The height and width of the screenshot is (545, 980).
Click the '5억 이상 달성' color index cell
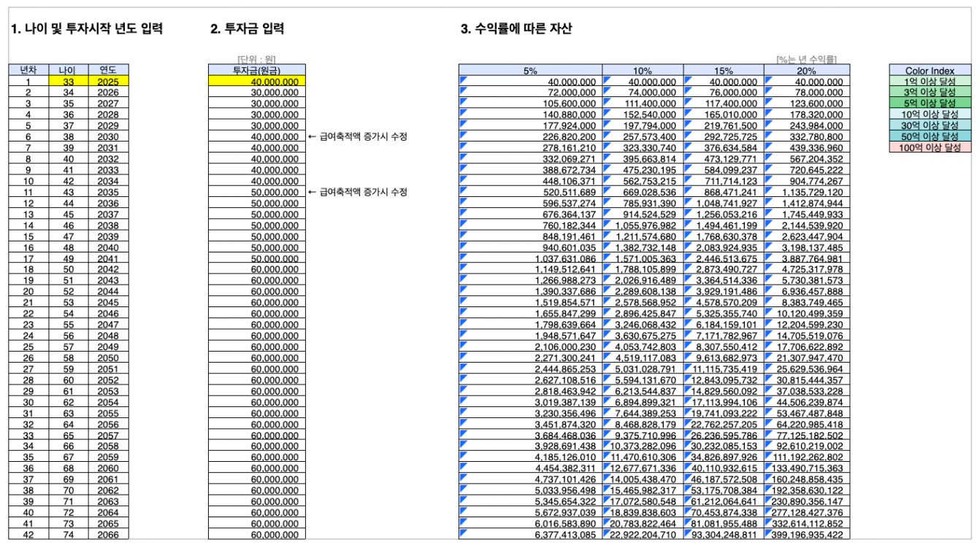[930, 104]
